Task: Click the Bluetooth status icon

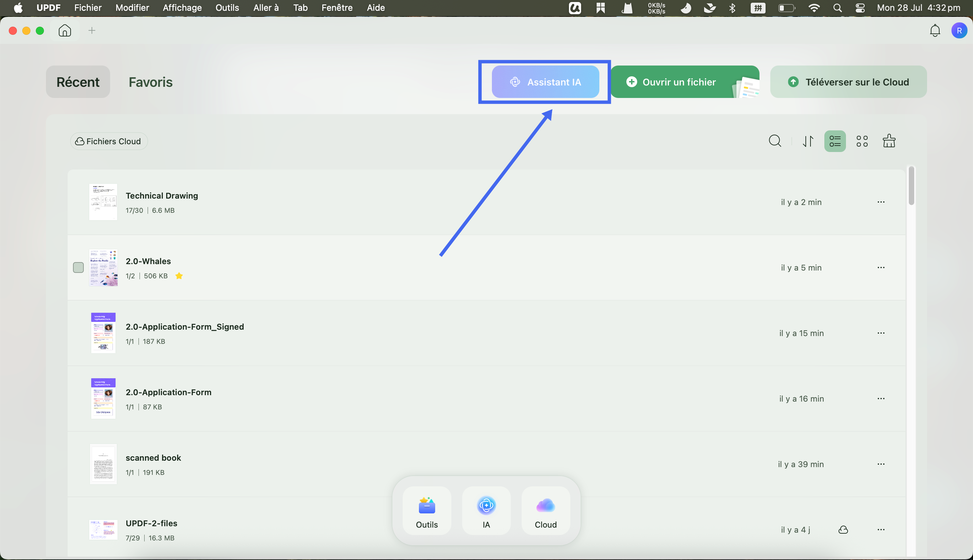Action: click(x=732, y=8)
